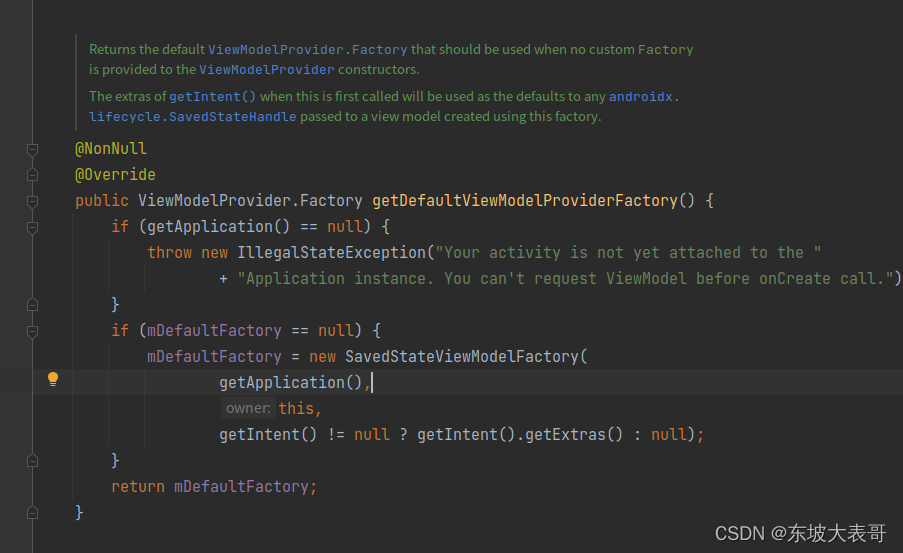Image resolution: width=903 pixels, height=553 pixels.
Task: Click the method's closing brace fold marker
Action: pos(32,513)
